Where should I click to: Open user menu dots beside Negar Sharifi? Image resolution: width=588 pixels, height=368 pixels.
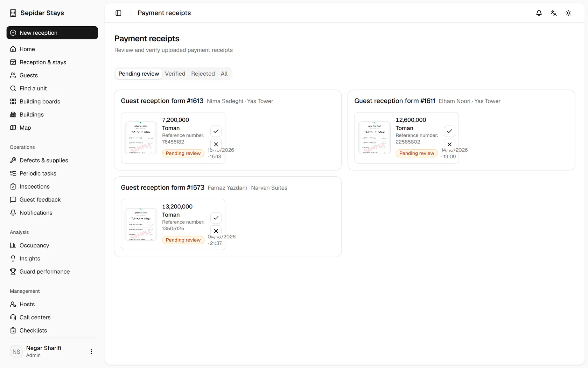[91, 352]
